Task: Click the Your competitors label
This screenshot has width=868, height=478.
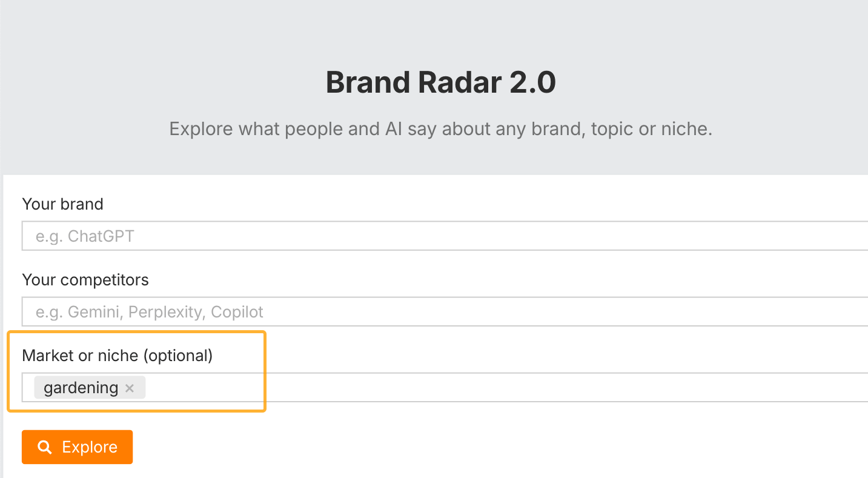Action: pyautogui.click(x=85, y=280)
